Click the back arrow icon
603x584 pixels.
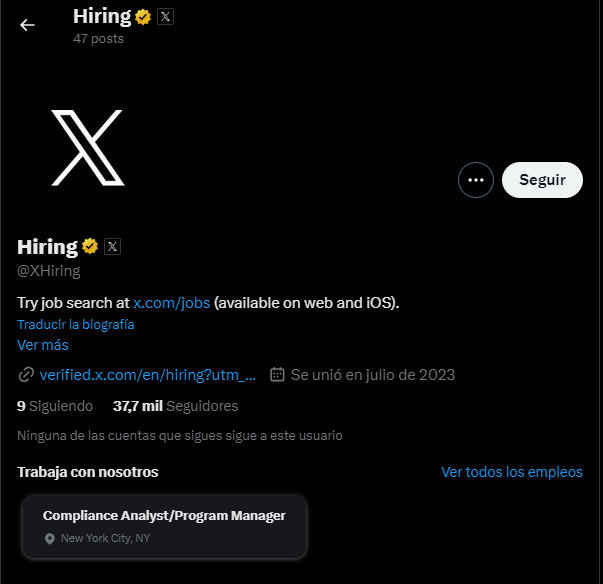(27, 25)
